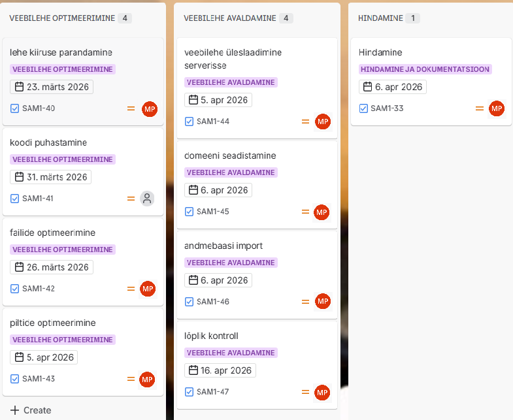Click the purple HINDAMINE JA DOKUMENTATSIOON label
The height and width of the screenshot is (420, 513).
point(425,69)
